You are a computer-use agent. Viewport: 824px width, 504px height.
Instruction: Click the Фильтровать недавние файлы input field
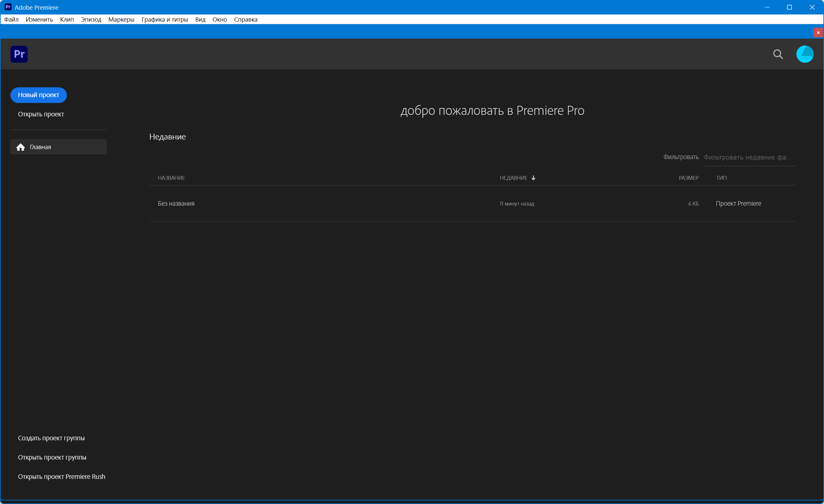749,158
